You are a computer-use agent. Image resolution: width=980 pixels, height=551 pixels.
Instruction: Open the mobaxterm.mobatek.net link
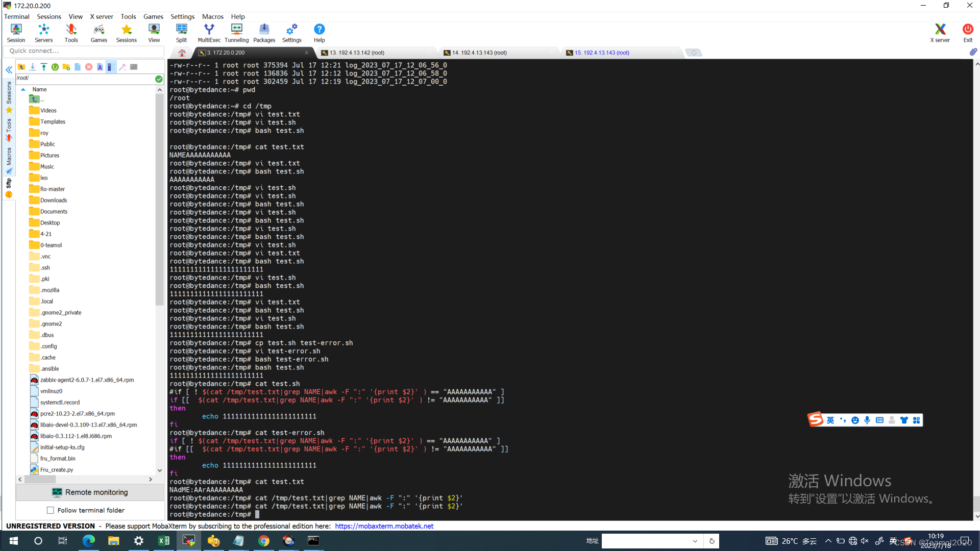[384, 526]
